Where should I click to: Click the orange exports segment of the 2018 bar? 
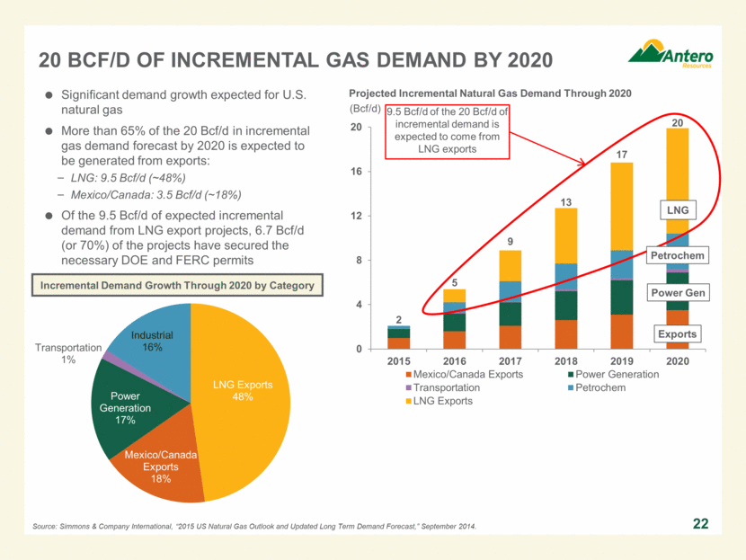566,334
